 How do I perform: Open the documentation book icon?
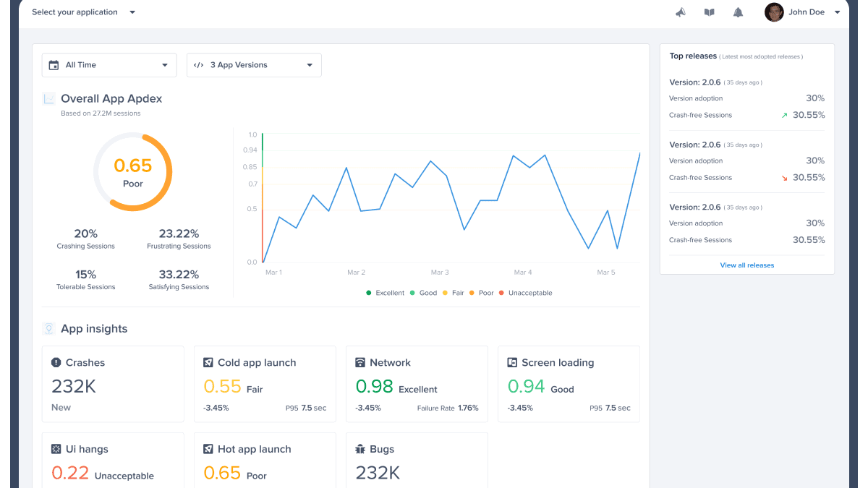click(x=709, y=12)
